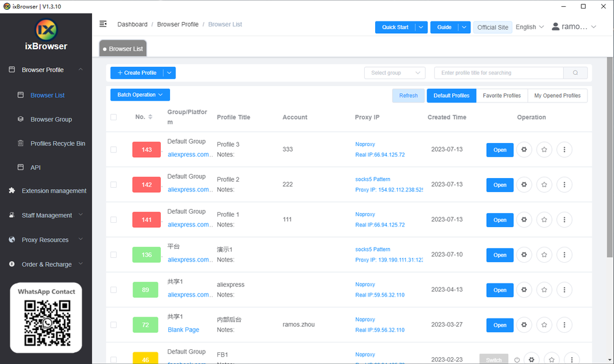The height and width of the screenshot is (364, 614).
Task: Select checkbox for profile 141
Action: pos(114,220)
